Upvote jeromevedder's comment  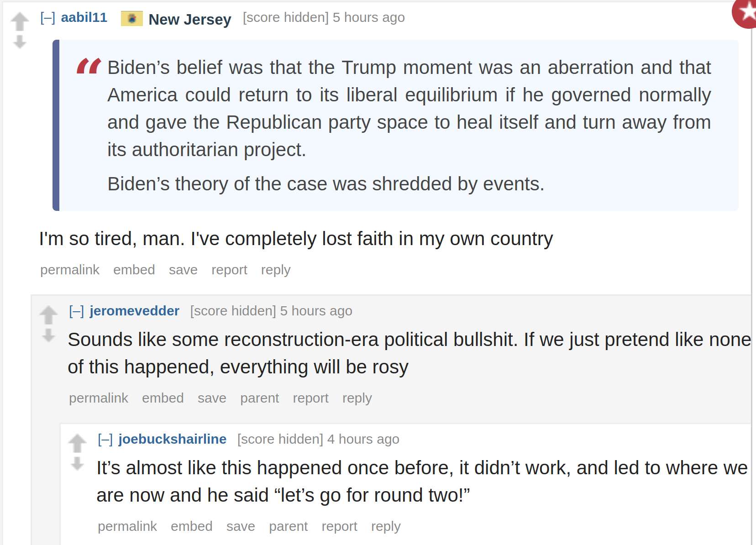pos(48,315)
